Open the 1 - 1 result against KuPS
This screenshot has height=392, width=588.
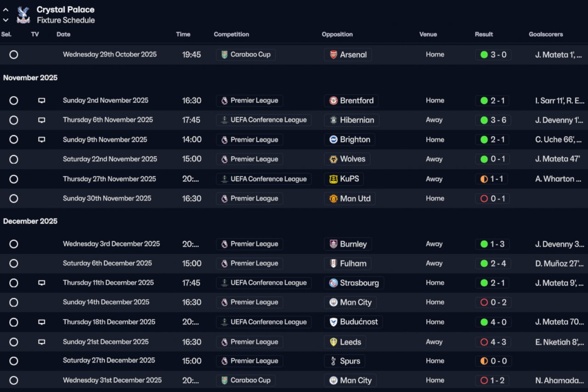pyautogui.click(x=492, y=179)
